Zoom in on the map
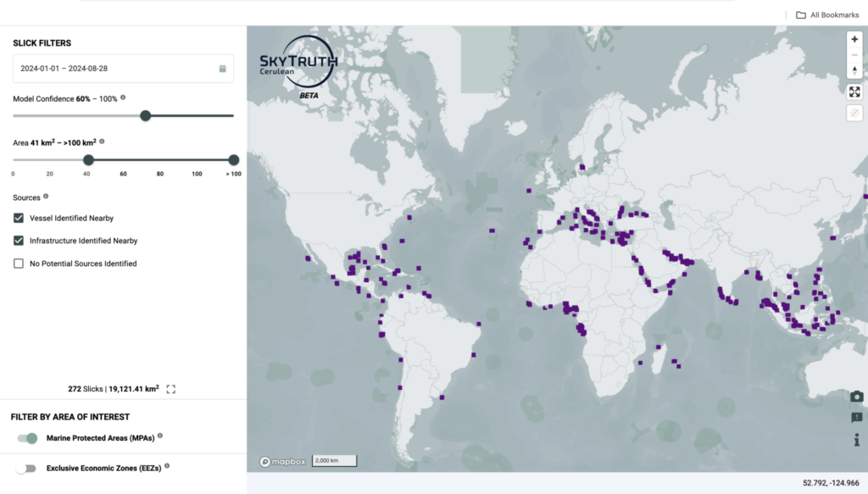This screenshot has width=868, height=494. [854, 39]
